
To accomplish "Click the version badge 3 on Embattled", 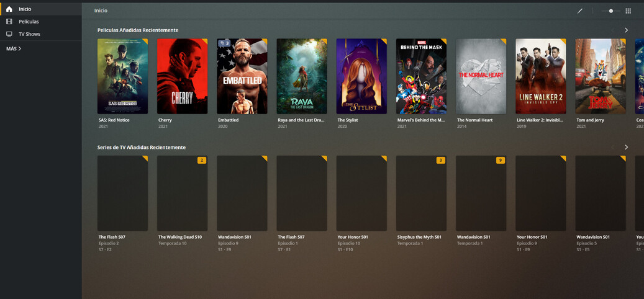I will tap(224, 43).
